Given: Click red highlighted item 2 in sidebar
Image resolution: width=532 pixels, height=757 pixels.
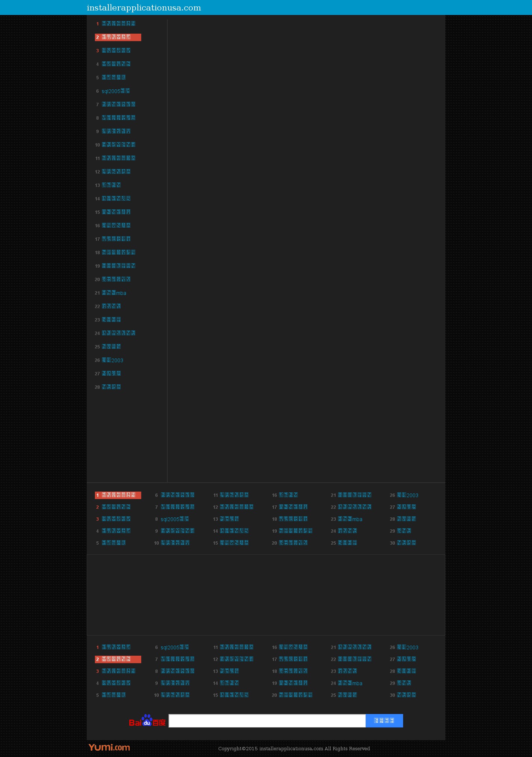Looking at the screenshot, I should point(118,37).
